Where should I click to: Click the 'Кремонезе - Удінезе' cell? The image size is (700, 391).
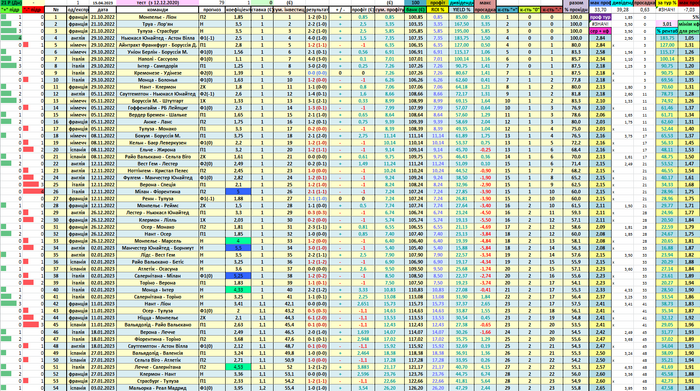(158, 73)
